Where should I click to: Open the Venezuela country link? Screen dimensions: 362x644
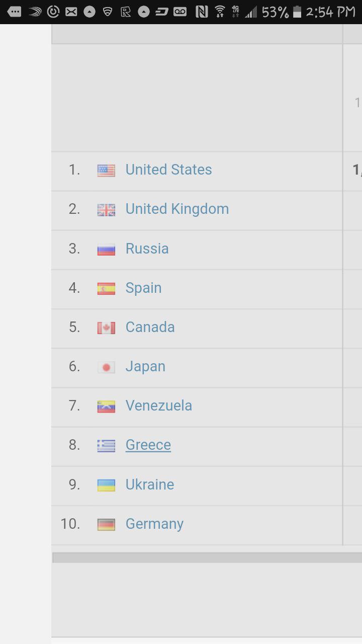(x=159, y=406)
